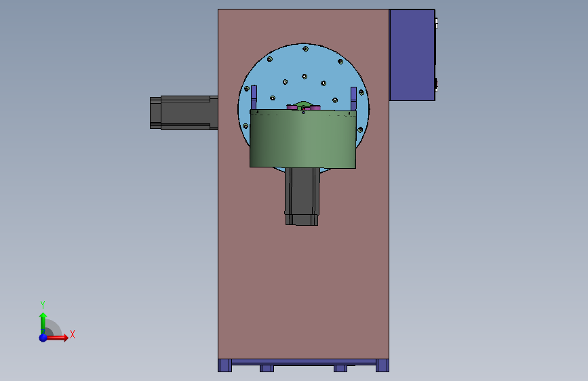This screenshot has width=588, height=381.
Task: Pick the topmost screw on the blue disc
Action: point(305,49)
